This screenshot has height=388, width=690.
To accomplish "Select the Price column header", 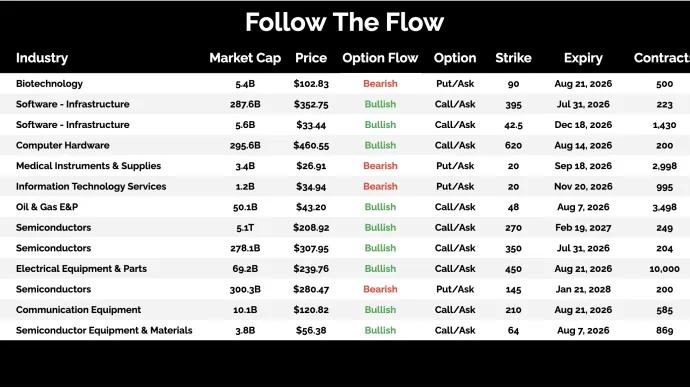I will coord(311,58).
